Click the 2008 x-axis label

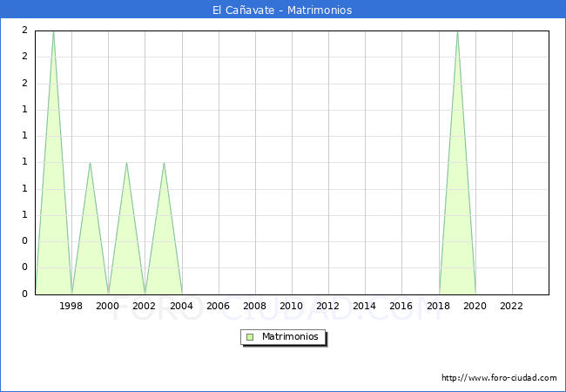(x=254, y=306)
